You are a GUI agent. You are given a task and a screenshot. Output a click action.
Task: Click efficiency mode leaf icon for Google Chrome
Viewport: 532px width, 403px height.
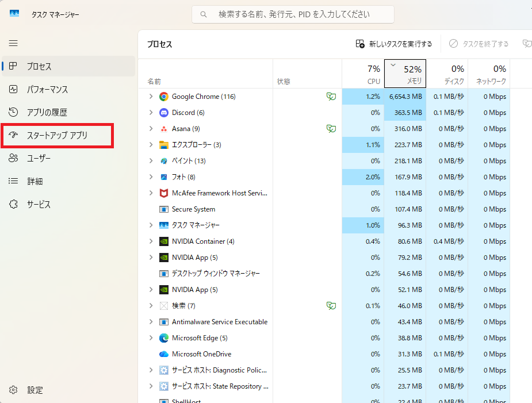click(x=331, y=97)
